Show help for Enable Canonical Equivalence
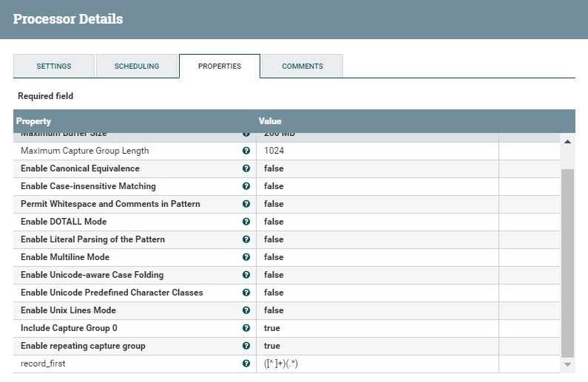The image size is (588, 382). 246,168
